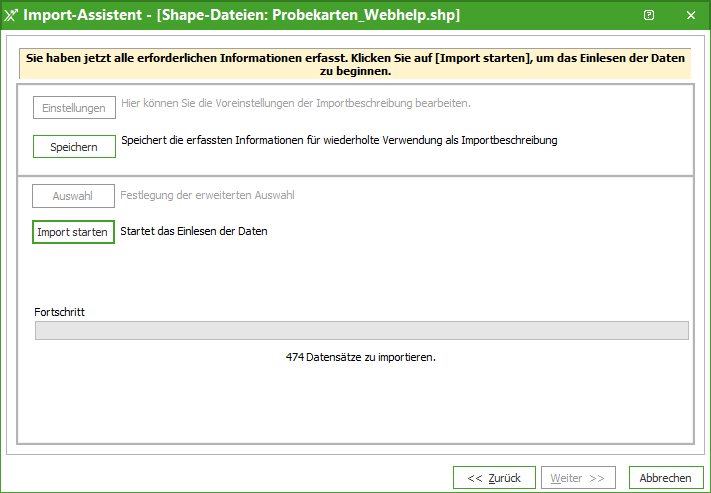Screen dimensions: 711x493
Task: Open help via the title bar question icon
Action: 649,16
